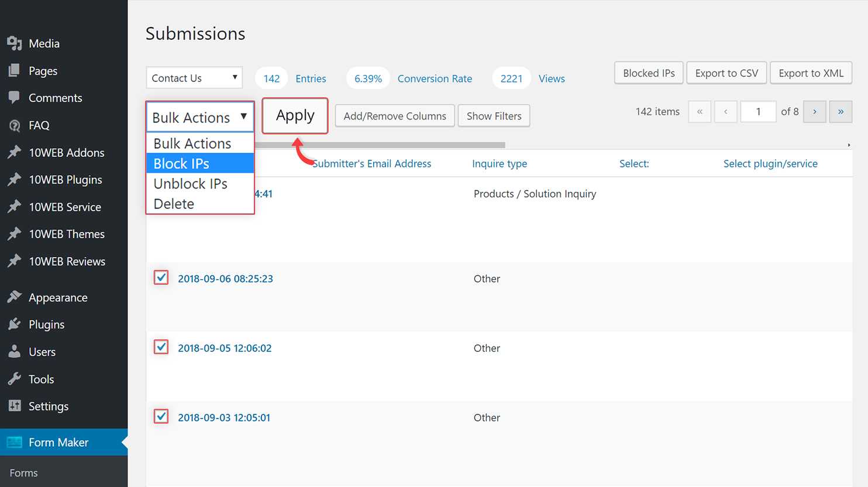This screenshot has height=487, width=868.
Task: Open the 2018-09-05 12:06:02 submission
Action: coord(225,348)
